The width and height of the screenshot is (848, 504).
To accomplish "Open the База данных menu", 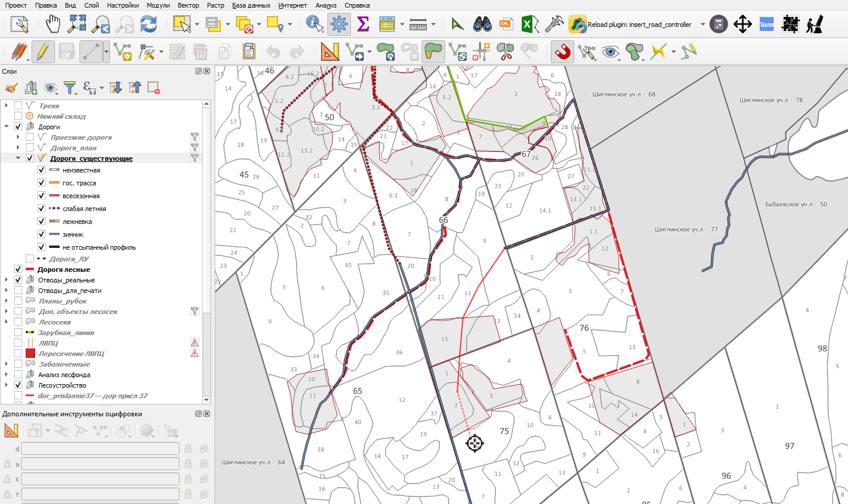I will coord(251,5).
